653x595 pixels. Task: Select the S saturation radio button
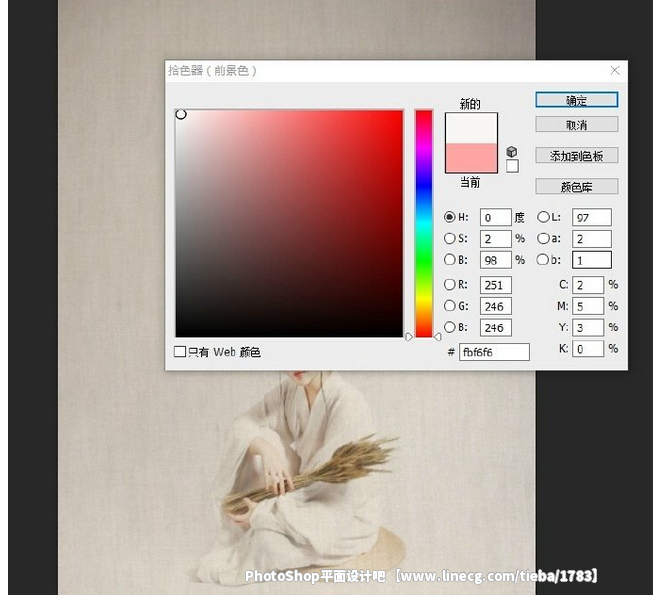tap(450, 239)
